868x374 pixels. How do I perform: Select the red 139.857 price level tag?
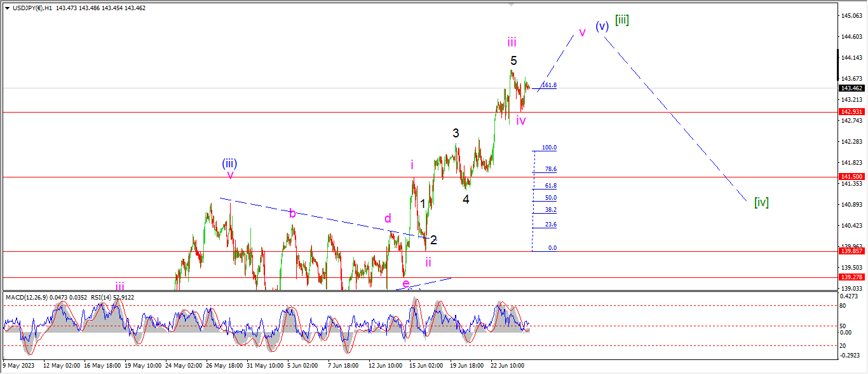(851, 251)
